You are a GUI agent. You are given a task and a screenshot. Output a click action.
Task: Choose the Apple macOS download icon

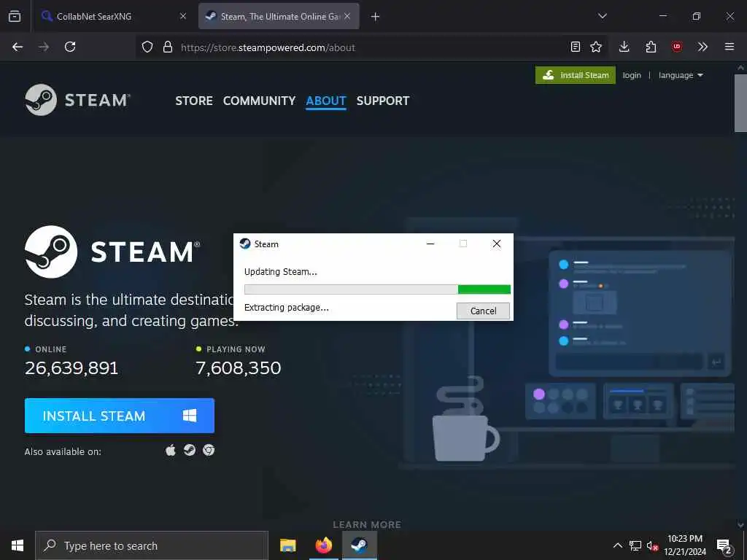pyautogui.click(x=171, y=450)
